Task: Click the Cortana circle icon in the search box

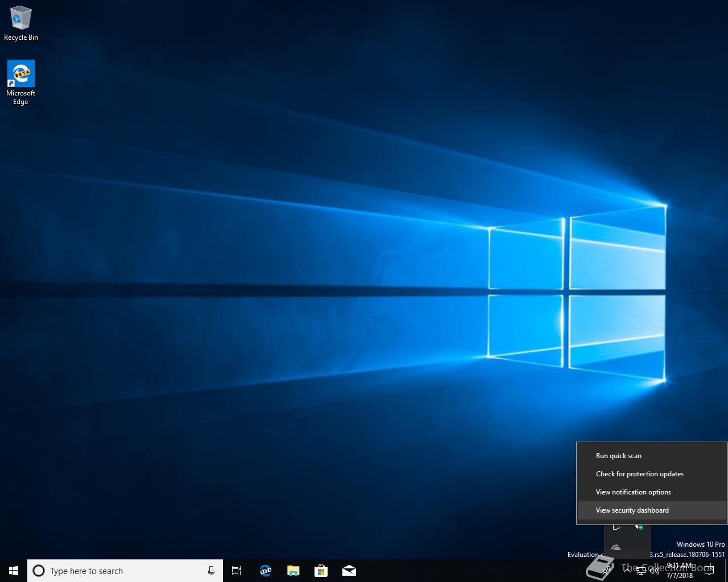Action: pos(39,571)
